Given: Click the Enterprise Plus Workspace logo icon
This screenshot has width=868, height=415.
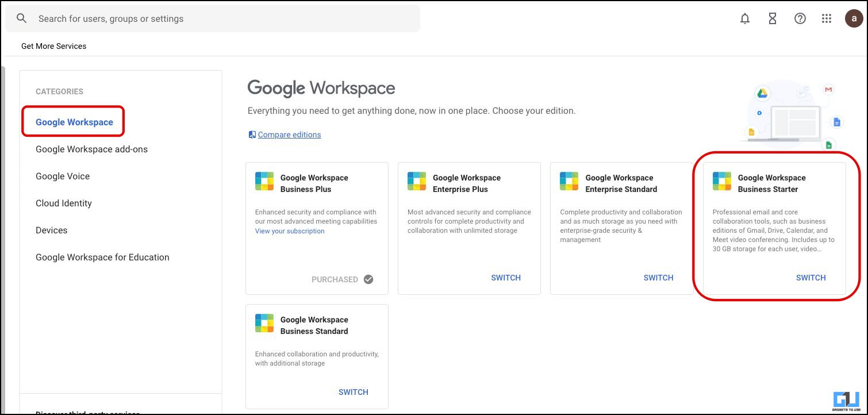Looking at the screenshot, I should point(417,181).
